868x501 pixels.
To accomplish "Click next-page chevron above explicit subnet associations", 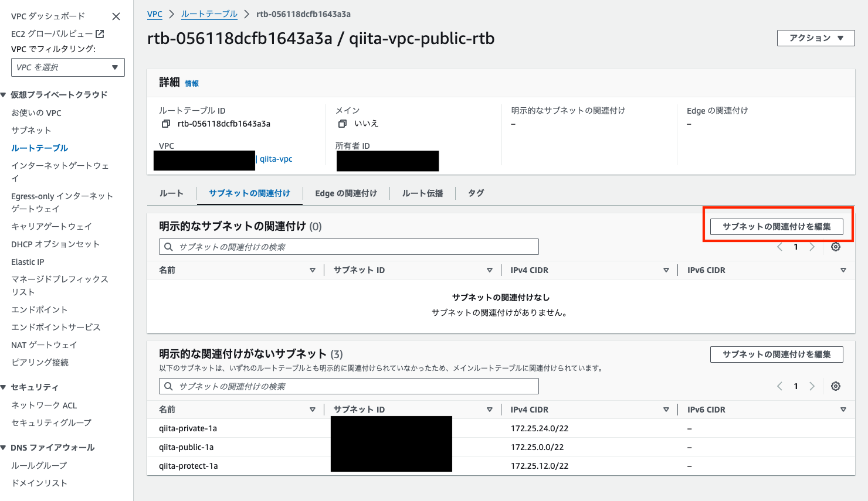I will pyautogui.click(x=812, y=247).
